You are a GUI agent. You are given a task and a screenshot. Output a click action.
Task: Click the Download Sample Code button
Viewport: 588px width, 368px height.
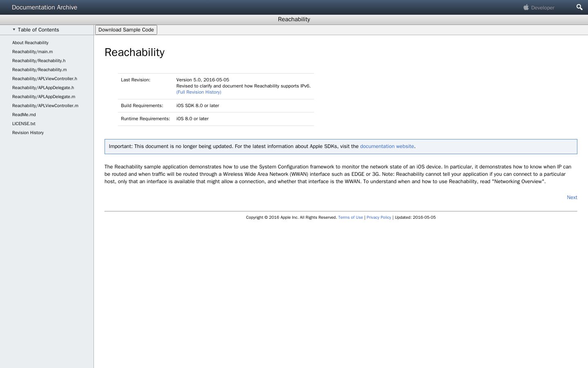pos(126,30)
